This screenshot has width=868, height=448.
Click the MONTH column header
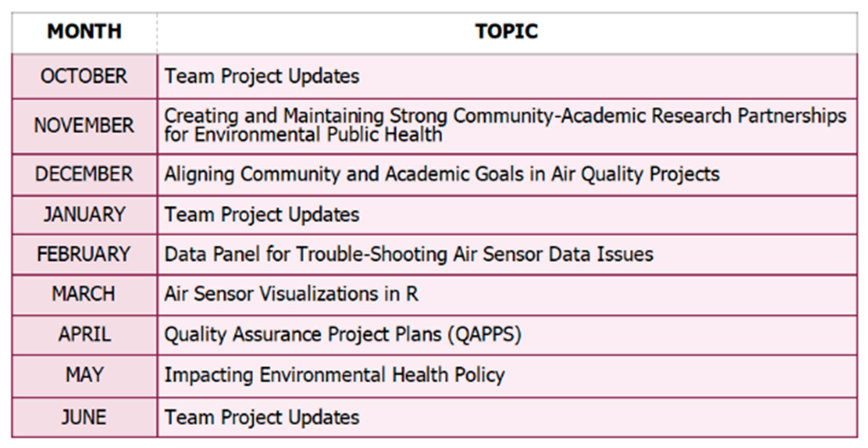coord(84,32)
